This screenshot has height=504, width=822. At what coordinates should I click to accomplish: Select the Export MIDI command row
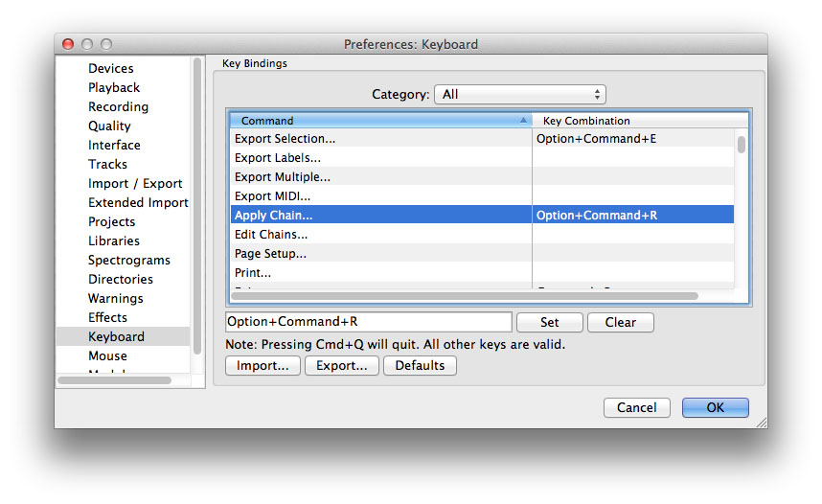coord(381,196)
